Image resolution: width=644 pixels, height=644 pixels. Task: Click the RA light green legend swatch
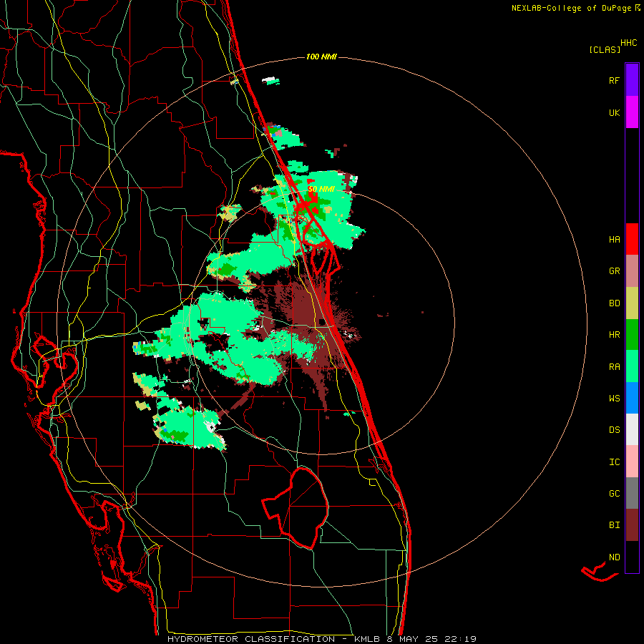pyautogui.click(x=632, y=366)
